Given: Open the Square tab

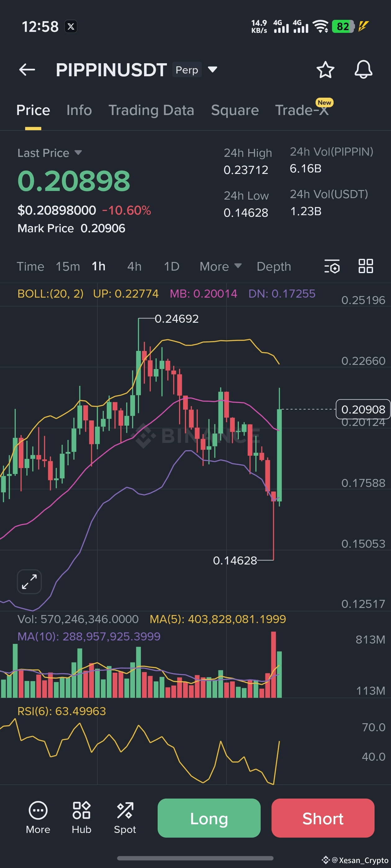Looking at the screenshot, I should coord(235,110).
